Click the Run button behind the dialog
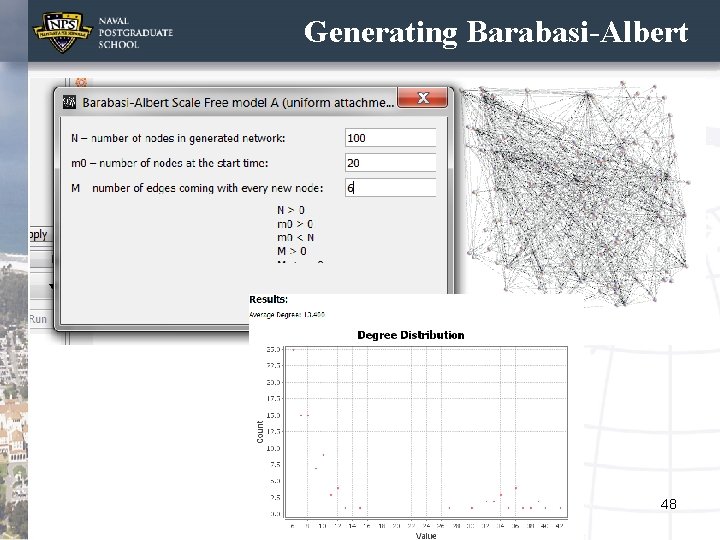 tap(38, 319)
